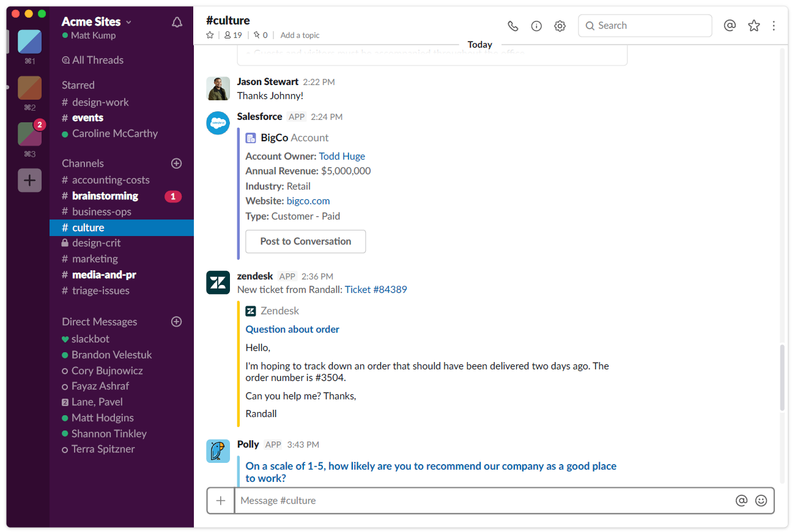Image resolution: width=792 pixels, height=532 pixels.
Task: Click Salesforce app avatar
Action: click(218, 123)
